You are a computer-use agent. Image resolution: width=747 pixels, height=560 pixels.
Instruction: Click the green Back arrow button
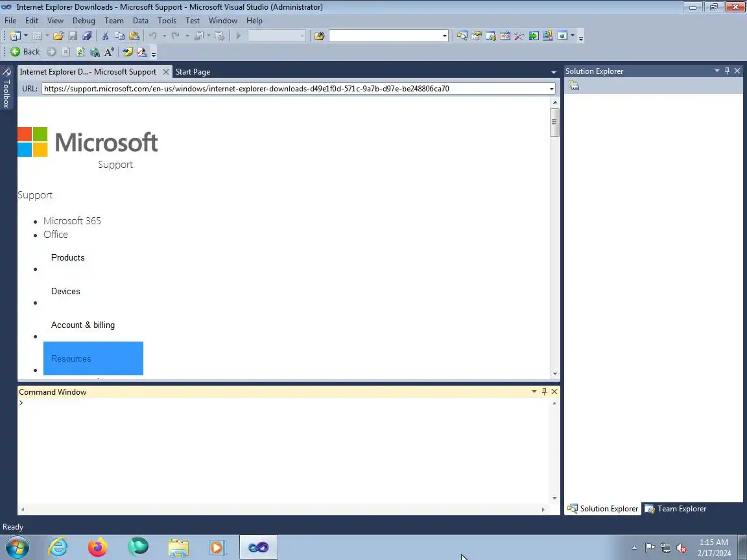(x=25, y=52)
